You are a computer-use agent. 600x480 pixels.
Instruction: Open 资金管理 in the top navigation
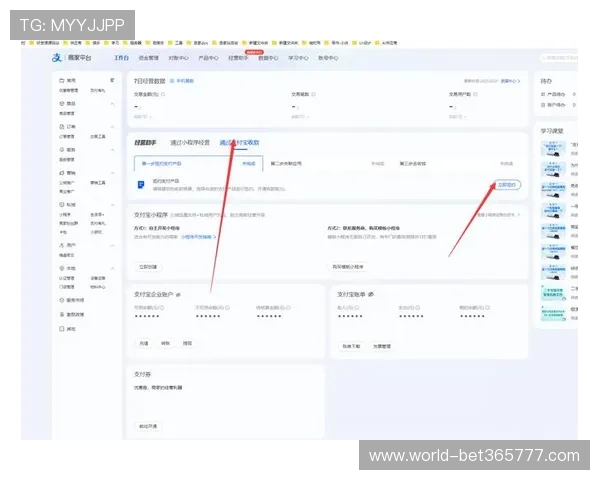pyautogui.click(x=148, y=58)
